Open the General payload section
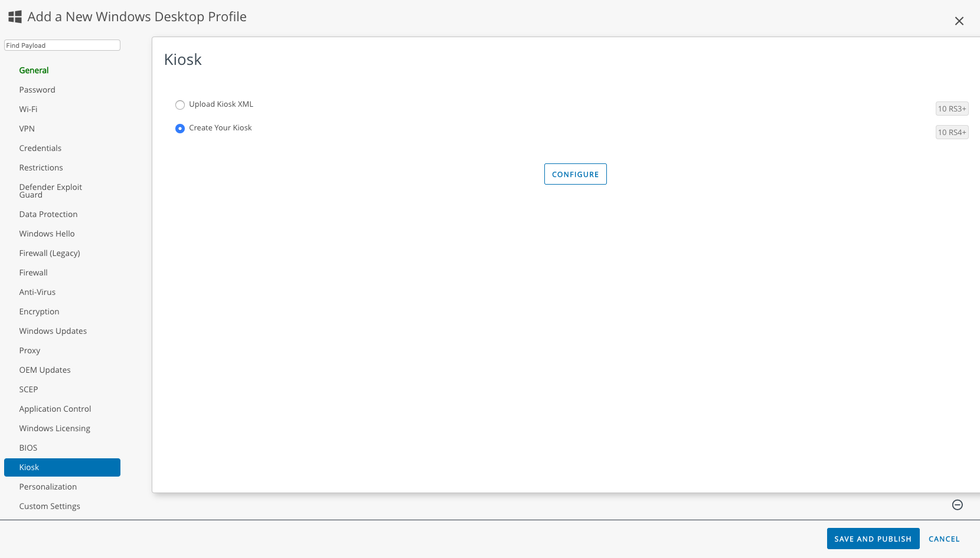980x558 pixels. click(x=34, y=70)
